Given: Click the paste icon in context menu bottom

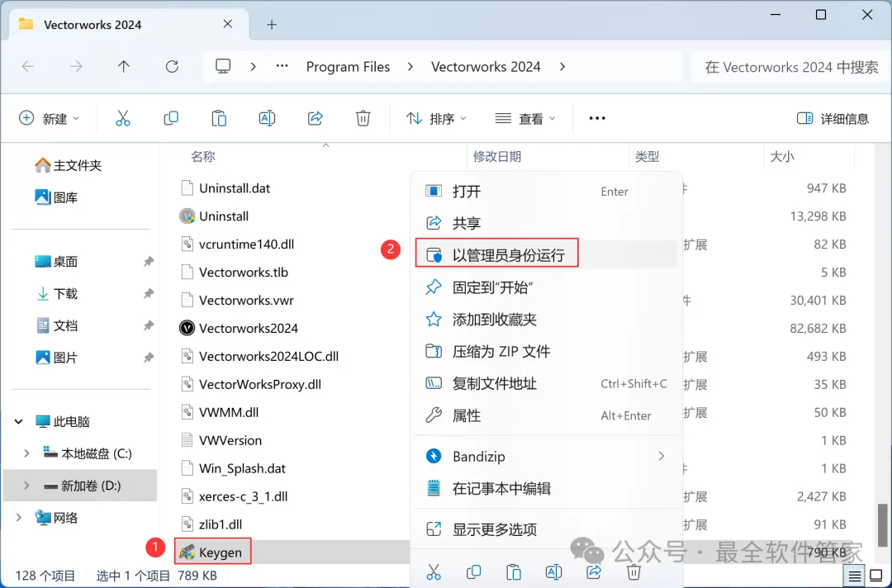Looking at the screenshot, I should coord(514,571).
